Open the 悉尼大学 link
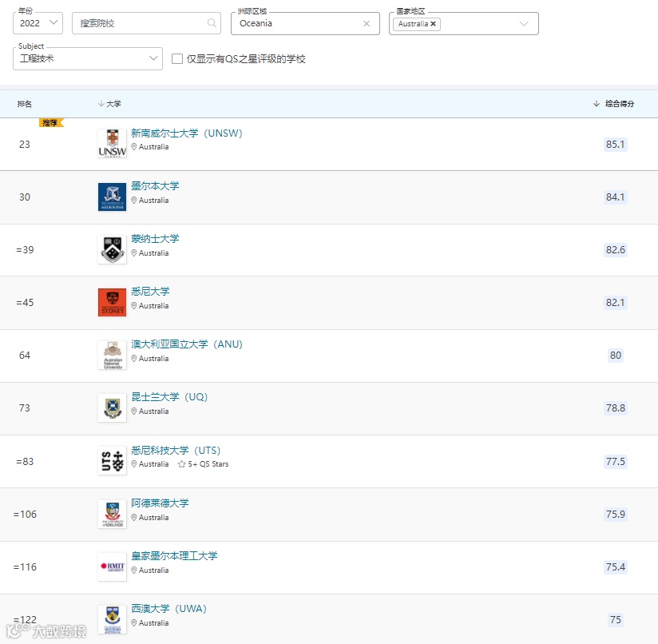Viewport: 658px width, 644px height. tap(150, 292)
